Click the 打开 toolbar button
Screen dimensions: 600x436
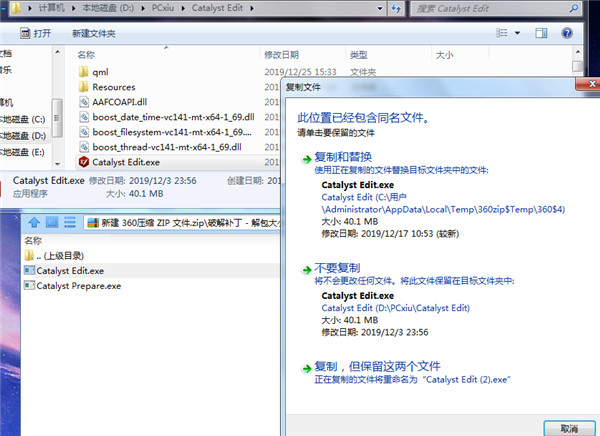pos(35,33)
